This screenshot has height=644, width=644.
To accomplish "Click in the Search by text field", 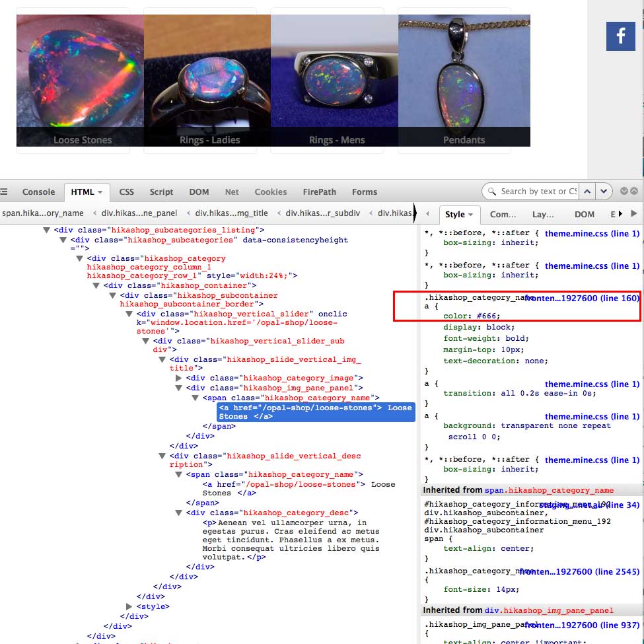I will 538,192.
